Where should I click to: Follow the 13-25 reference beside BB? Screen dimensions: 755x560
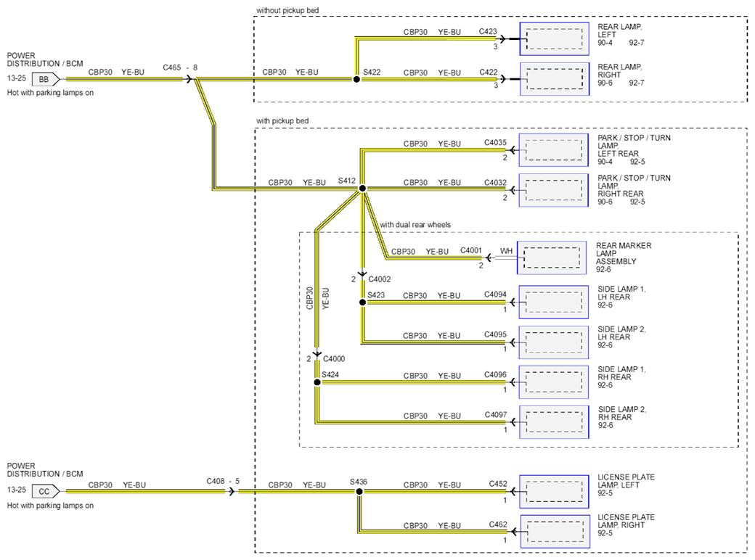[17, 78]
